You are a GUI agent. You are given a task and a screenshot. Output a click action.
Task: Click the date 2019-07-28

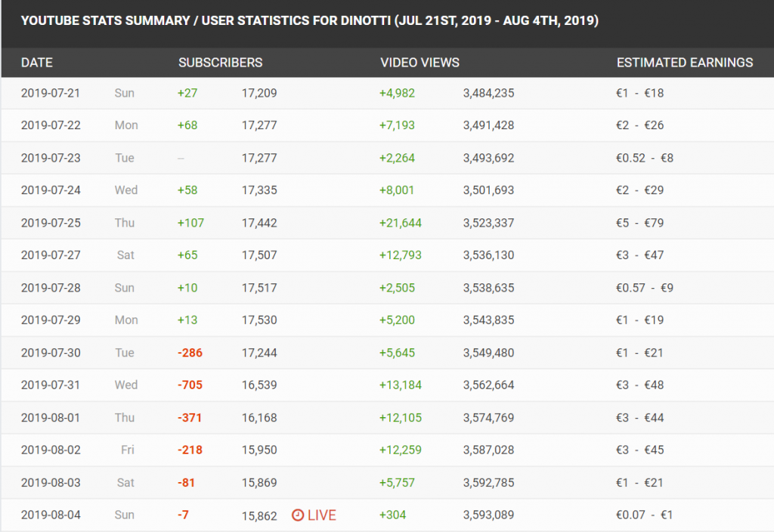[51, 288]
